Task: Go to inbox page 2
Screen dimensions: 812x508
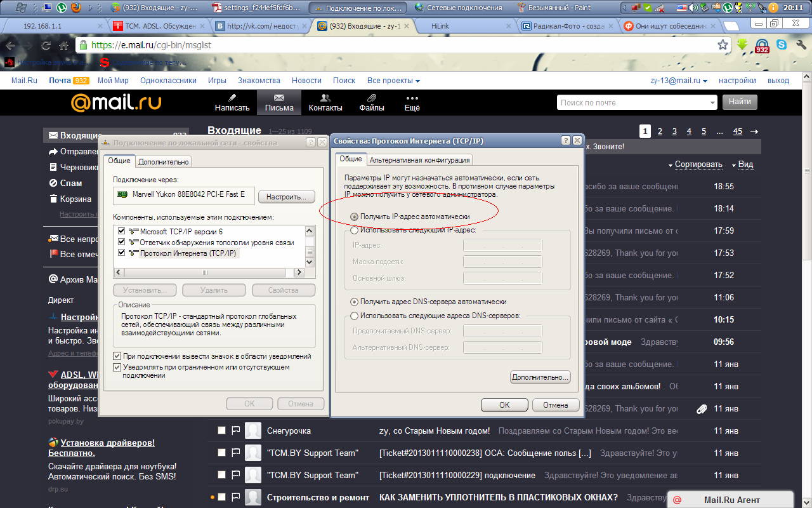Action: 660,131
